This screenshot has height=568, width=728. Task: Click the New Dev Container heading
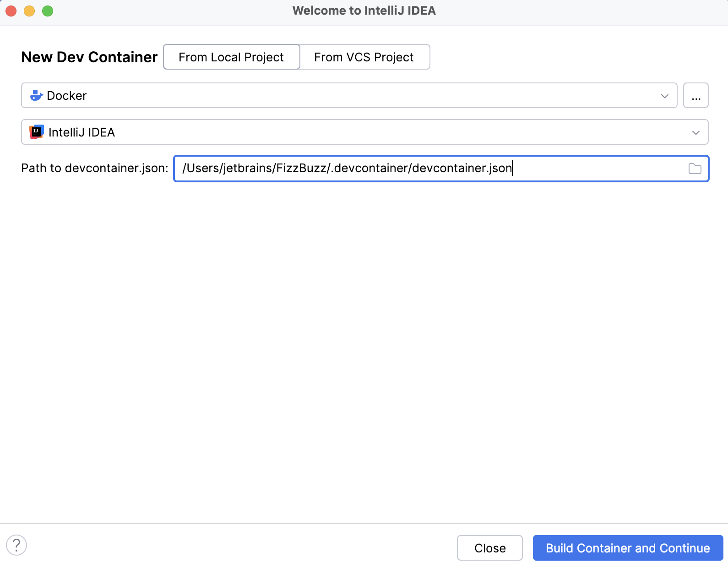pyautogui.click(x=89, y=57)
